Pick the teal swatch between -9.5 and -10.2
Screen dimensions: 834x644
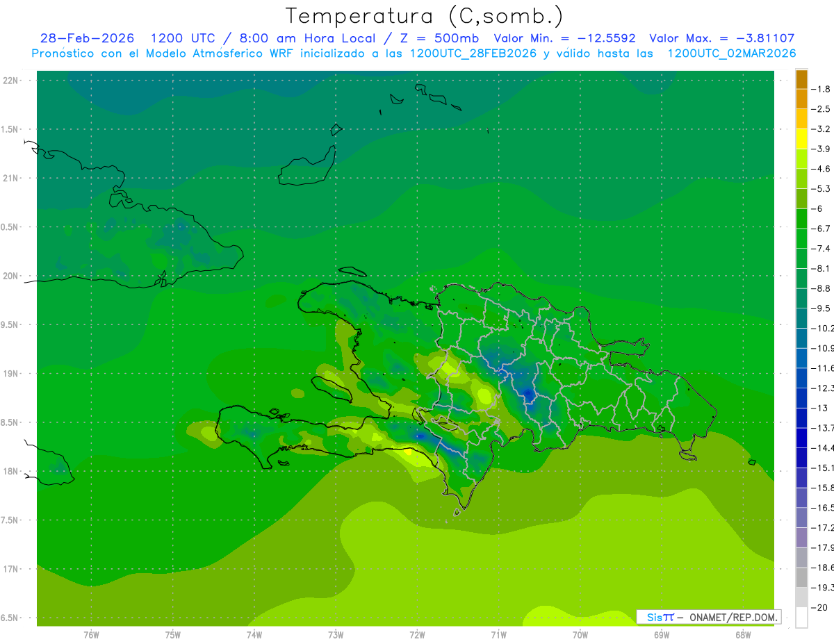(x=801, y=318)
